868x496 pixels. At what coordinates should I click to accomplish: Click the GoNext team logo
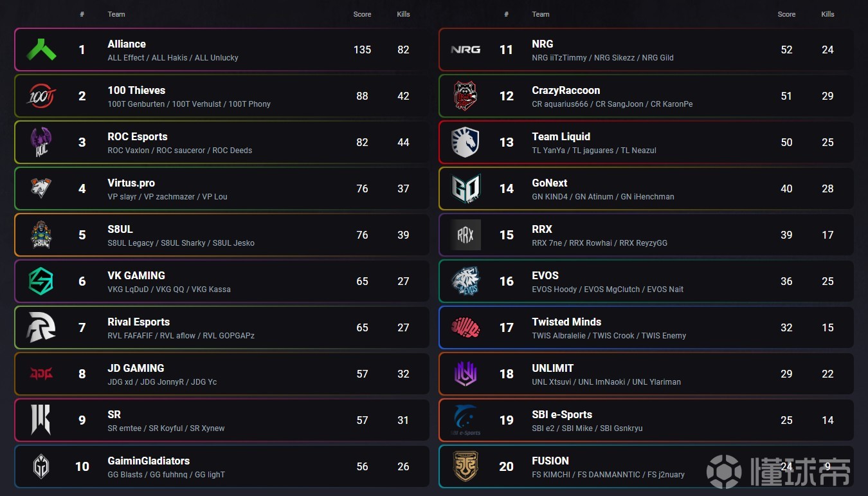point(466,188)
